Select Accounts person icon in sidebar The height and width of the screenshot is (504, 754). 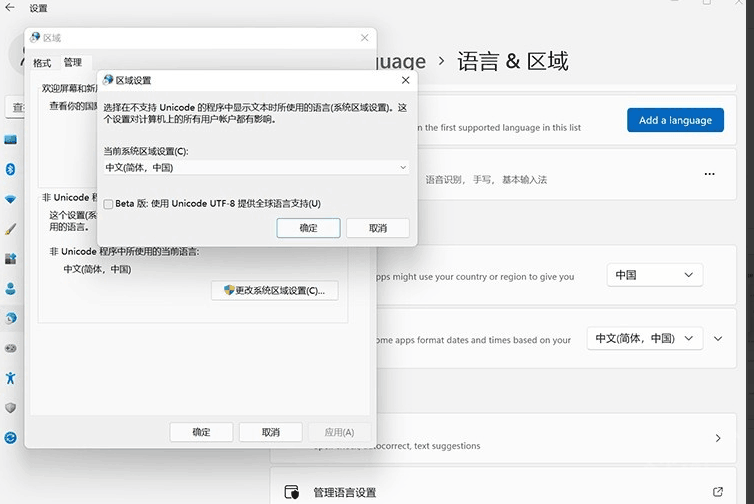point(11,289)
